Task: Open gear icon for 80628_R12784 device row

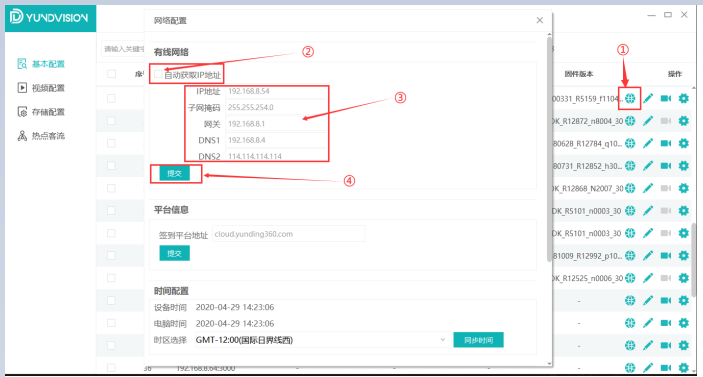Action: click(x=683, y=143)
